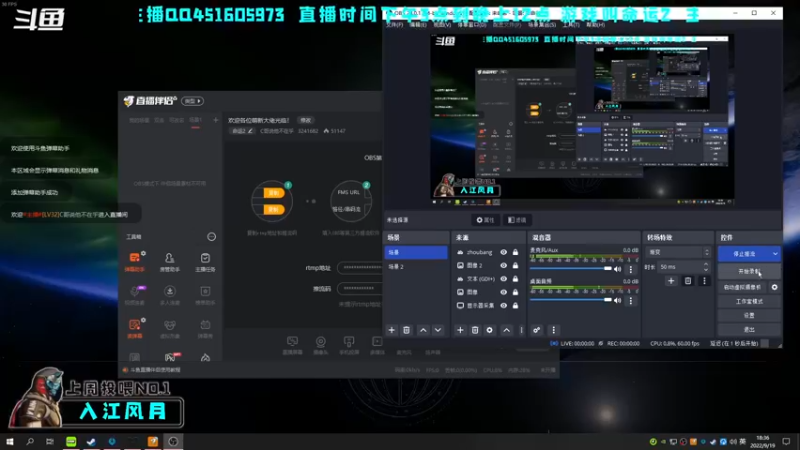Open 房管助手 tool in Douyu companion
The height and width of the screenshot is (450, 800).
coord(169,261)
